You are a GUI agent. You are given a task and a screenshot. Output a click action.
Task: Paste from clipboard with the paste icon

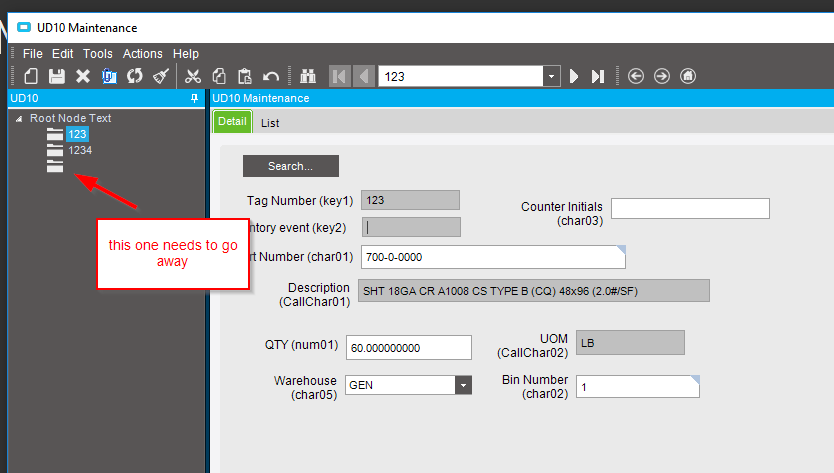coord(245,76)
